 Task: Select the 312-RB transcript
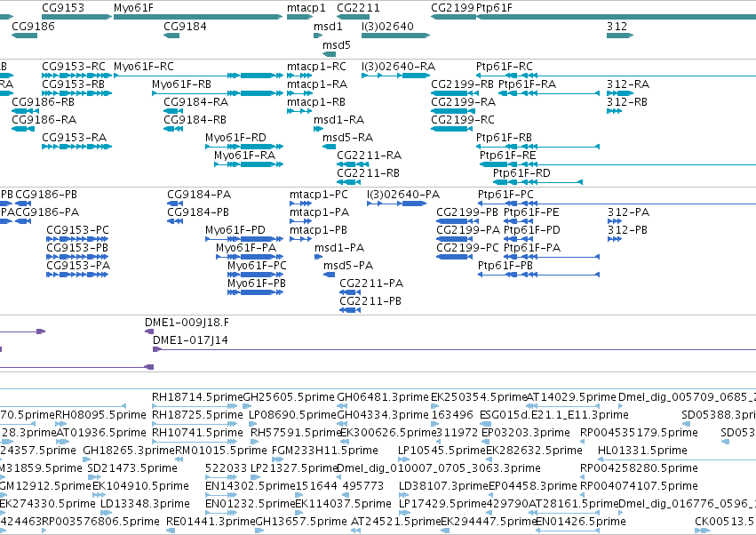[x=614, y=111]
